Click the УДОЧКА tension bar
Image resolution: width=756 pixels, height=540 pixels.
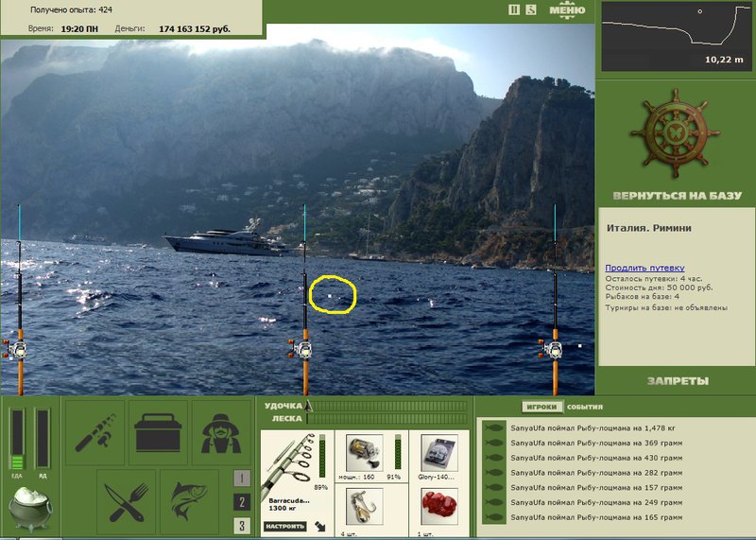click(x=387, y=406)
